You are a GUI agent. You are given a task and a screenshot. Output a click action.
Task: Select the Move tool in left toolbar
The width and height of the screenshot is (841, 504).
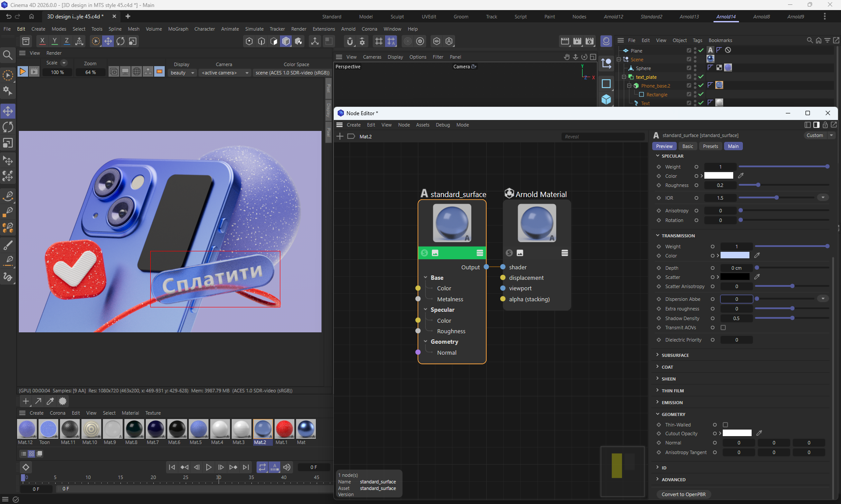click(8, 111)
